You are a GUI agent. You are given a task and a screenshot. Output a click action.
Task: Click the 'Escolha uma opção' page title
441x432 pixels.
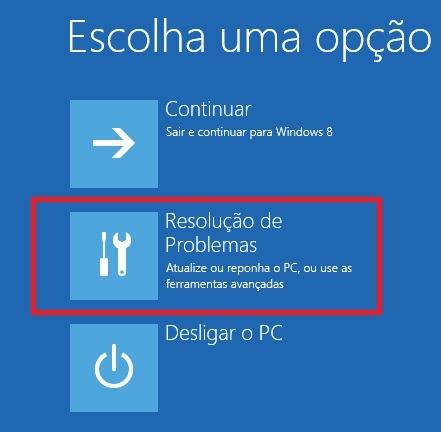[x=250, y=37]
